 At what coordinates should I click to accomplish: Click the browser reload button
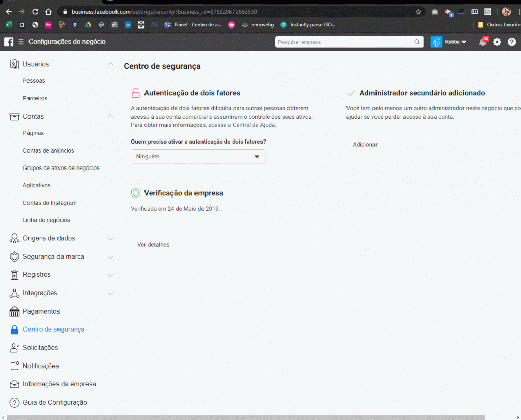tap(35, 11)
